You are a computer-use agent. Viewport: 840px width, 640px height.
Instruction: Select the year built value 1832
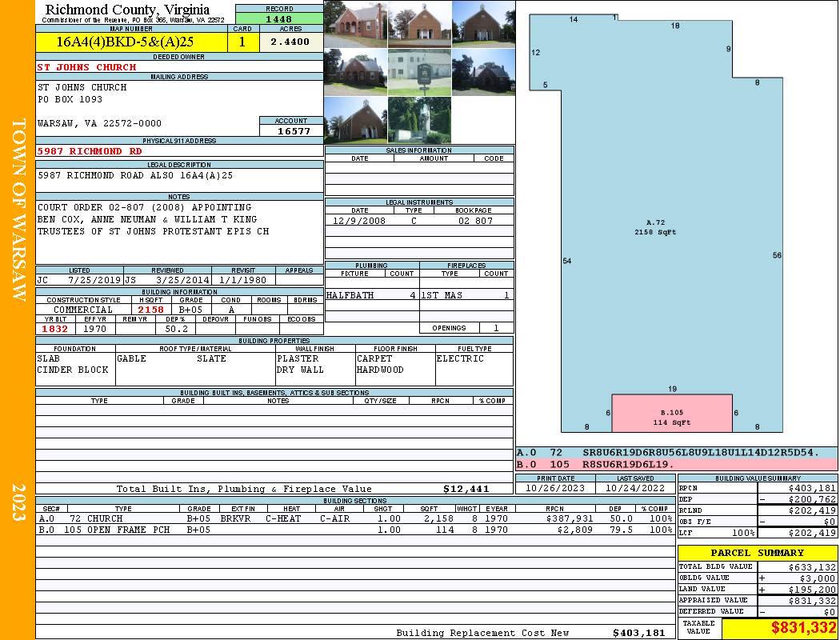(x=55, y=329)
